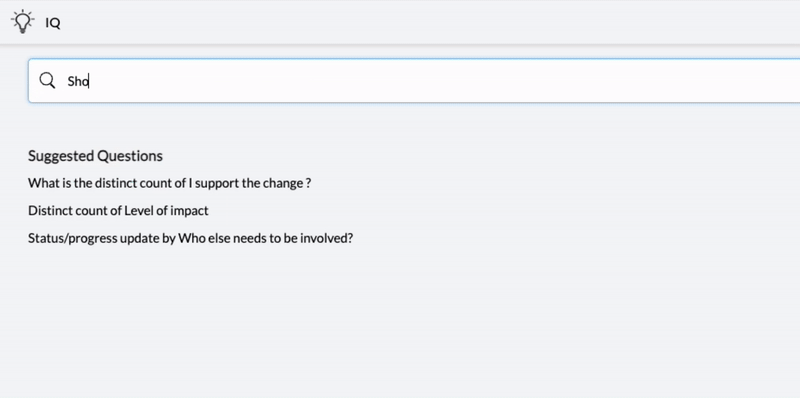Click the IQ lightbulb icon
Image resolution: width=800 pixels, height=398 pixels.
[x=22, y=21]
